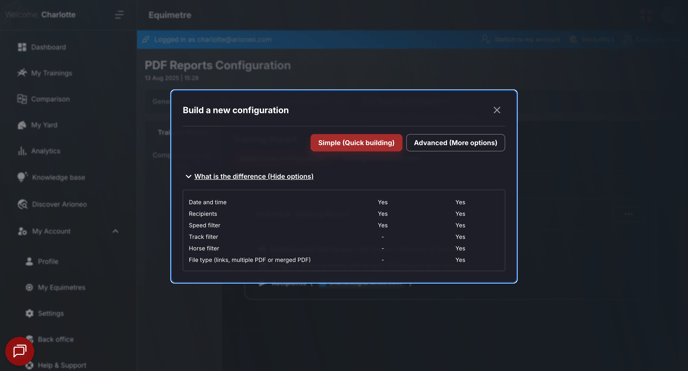Click the My Account user icon
This screenshot has height=371, width=688.
pyautogui.click(x=22, y=231)
